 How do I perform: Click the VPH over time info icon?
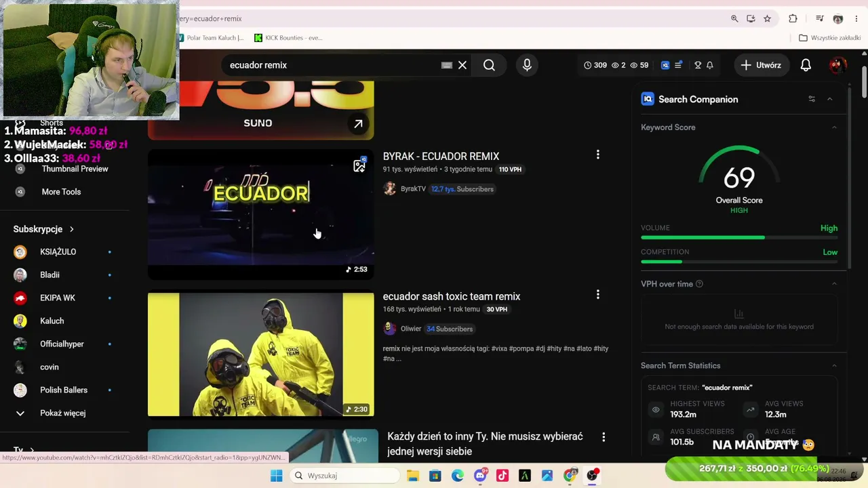(699, 284)
